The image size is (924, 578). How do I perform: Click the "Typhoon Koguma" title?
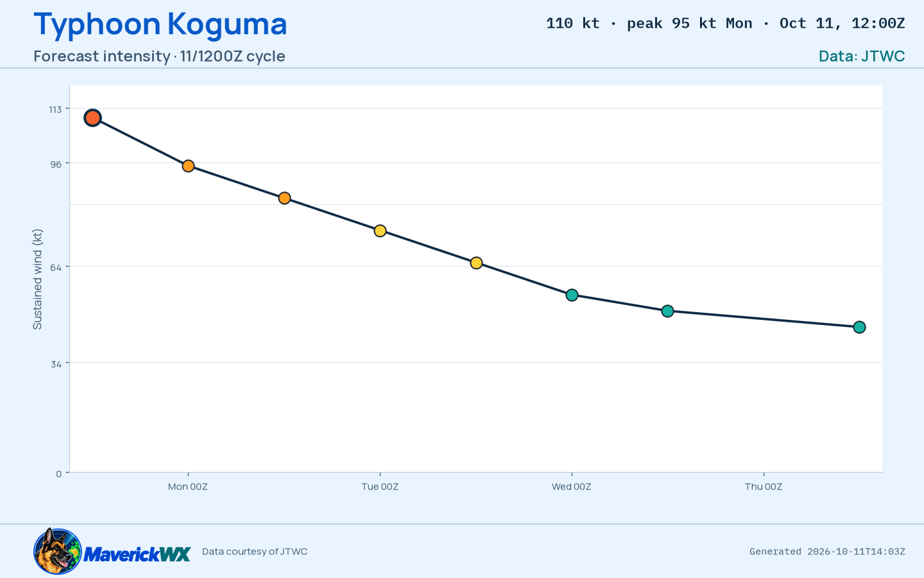coord(160,24)
